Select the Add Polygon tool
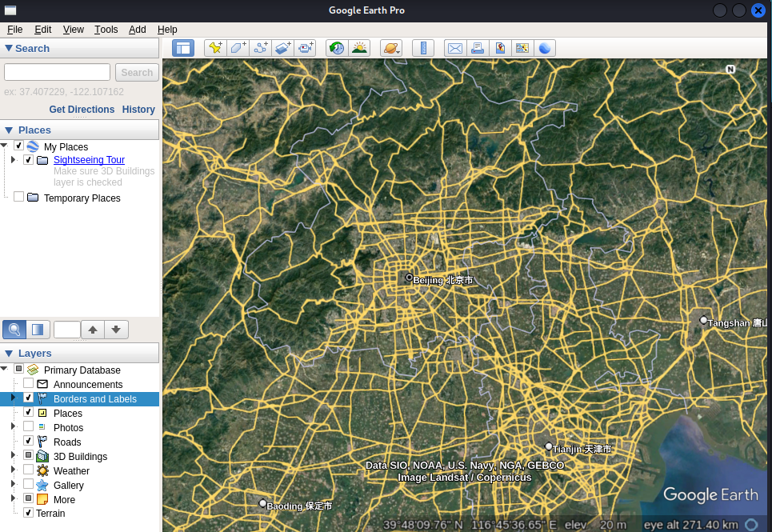Screen dimensions: 772x532 pyautogui.click(x=238, y=48)
